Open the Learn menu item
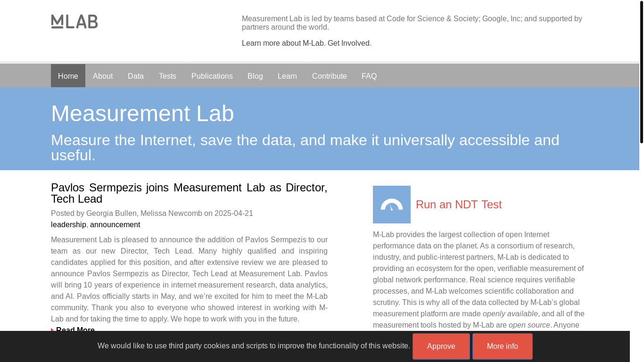This screenshot has height=362, width=644. pos(287,76)
